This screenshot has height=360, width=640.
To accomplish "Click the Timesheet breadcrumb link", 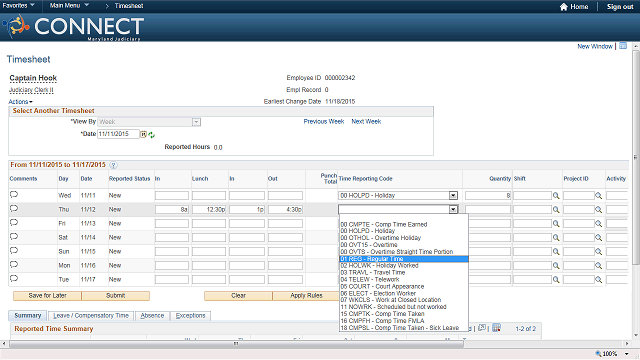I will (x=129, y=6).
